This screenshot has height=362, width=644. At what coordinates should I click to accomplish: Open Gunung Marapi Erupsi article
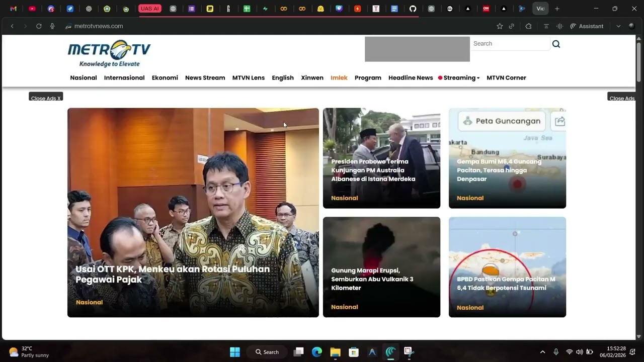point(372,279)
